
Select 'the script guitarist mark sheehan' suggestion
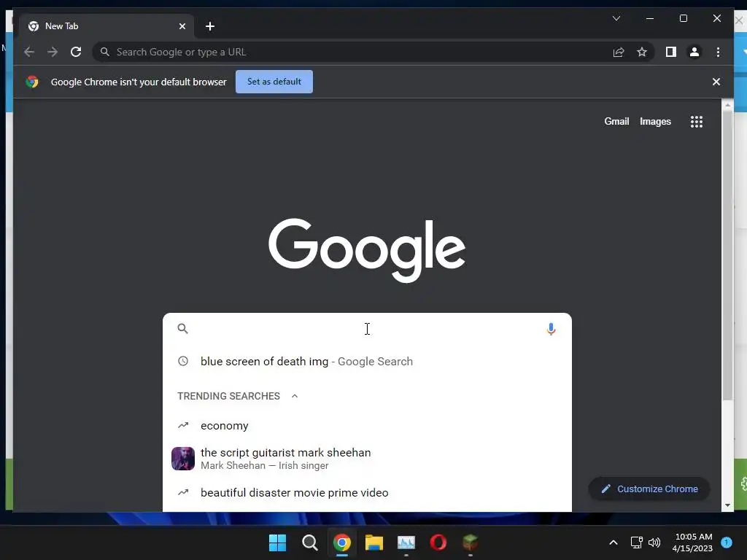pos(367,458)
